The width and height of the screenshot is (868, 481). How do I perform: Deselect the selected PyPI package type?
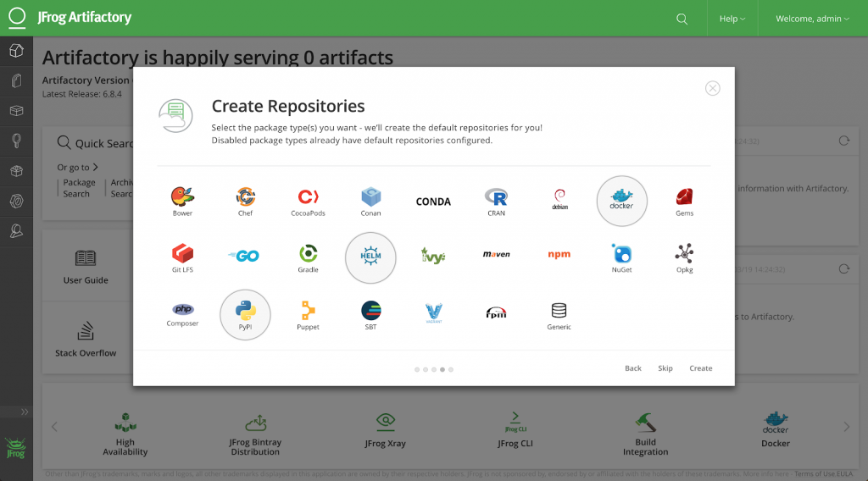tap(245, 314)
